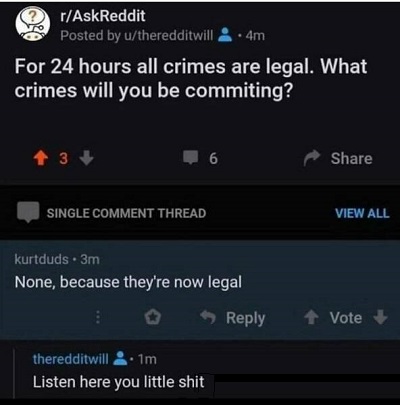Upvote the post with the orange arrow

coord(40,159)
